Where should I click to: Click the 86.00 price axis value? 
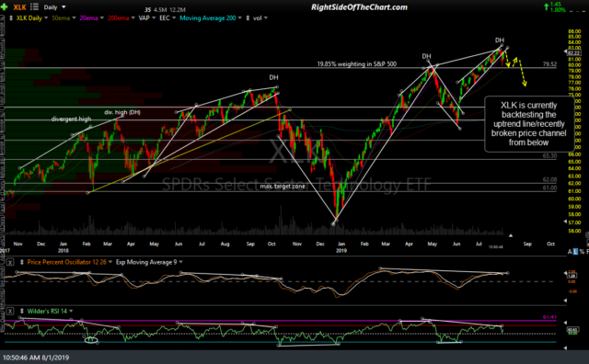(x=574, y=31)
